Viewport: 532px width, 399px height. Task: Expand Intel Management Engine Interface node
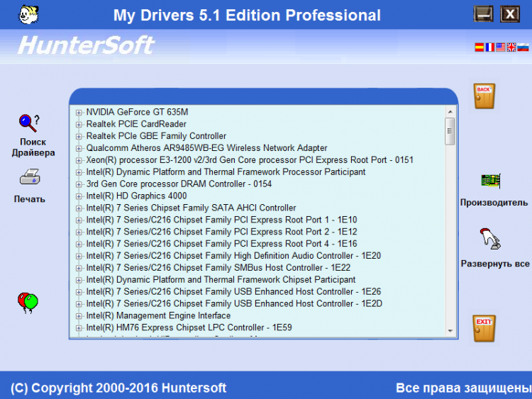[x=79, y=316]
